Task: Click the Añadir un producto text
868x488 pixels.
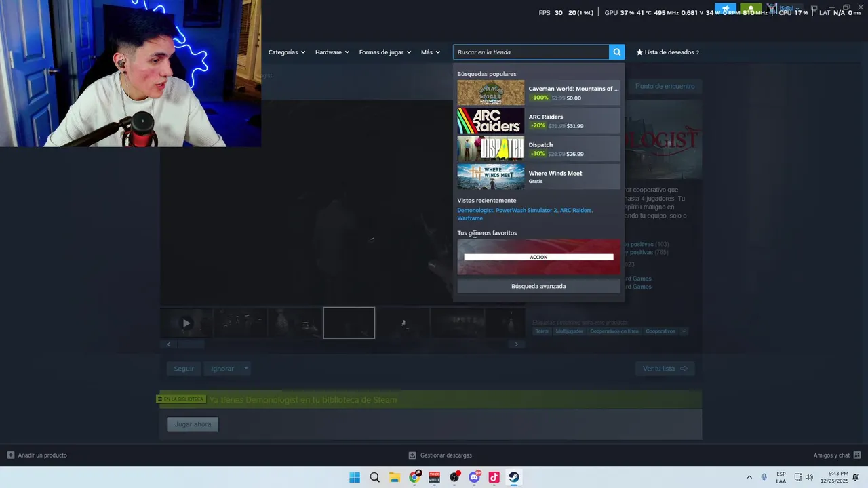Action: coord(42,455)
